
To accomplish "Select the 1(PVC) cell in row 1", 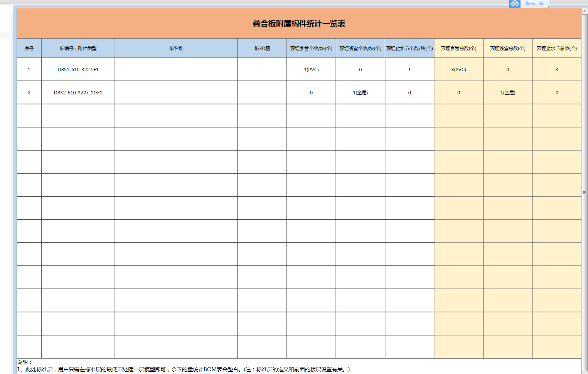I will [311, 69].
